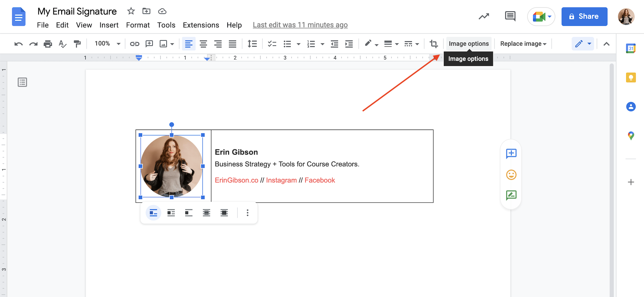Add emoji reaction from margin
The image size is (644, 297).
(511, 175)
